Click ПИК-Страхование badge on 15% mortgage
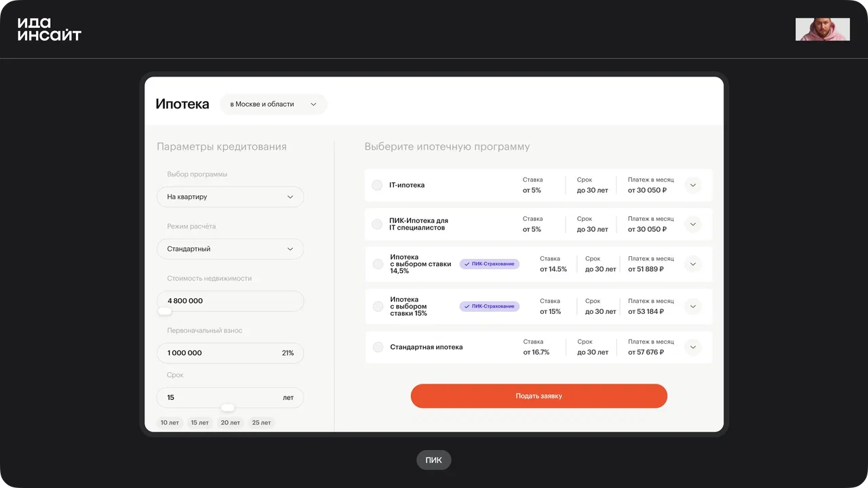The height and width of the screenshot is (488, 868). coord(490,306)
